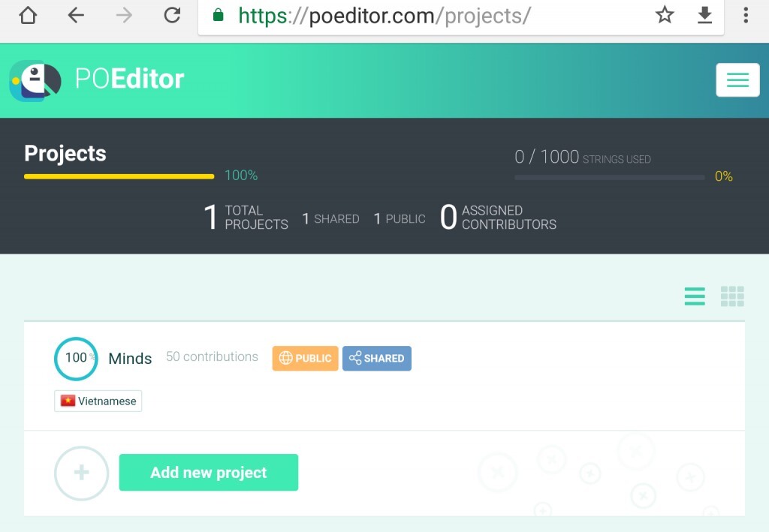769x532 pixels.
Task: Click the yellow Projects progress bar
Action: pos(119,176)
